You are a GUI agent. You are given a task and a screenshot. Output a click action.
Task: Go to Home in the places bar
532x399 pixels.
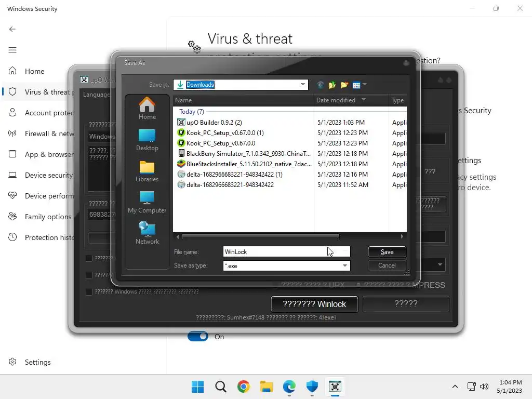(x=147, y=108)
